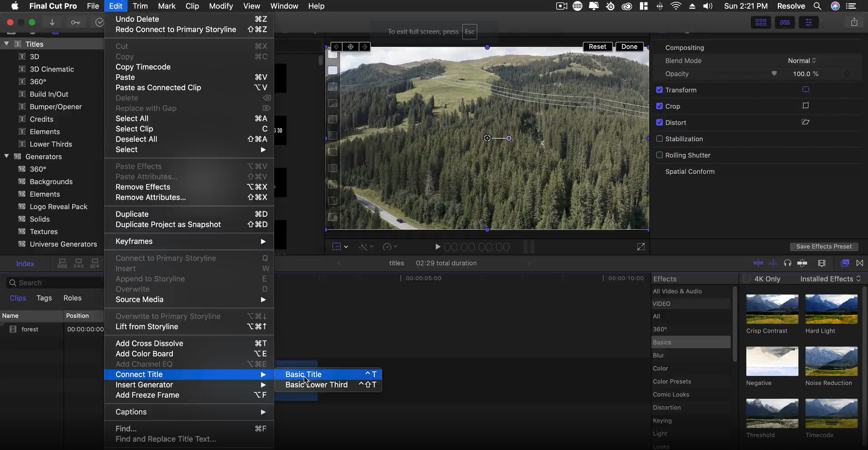Click the Distort on-screen controls icon
Screen dimensions: 868x450
(x=806, y=122)
